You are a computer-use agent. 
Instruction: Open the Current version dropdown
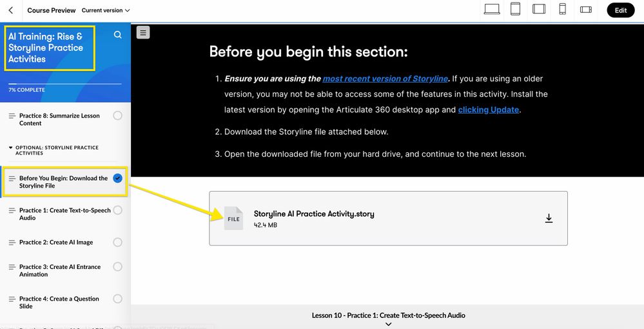(x=106, y=10)
